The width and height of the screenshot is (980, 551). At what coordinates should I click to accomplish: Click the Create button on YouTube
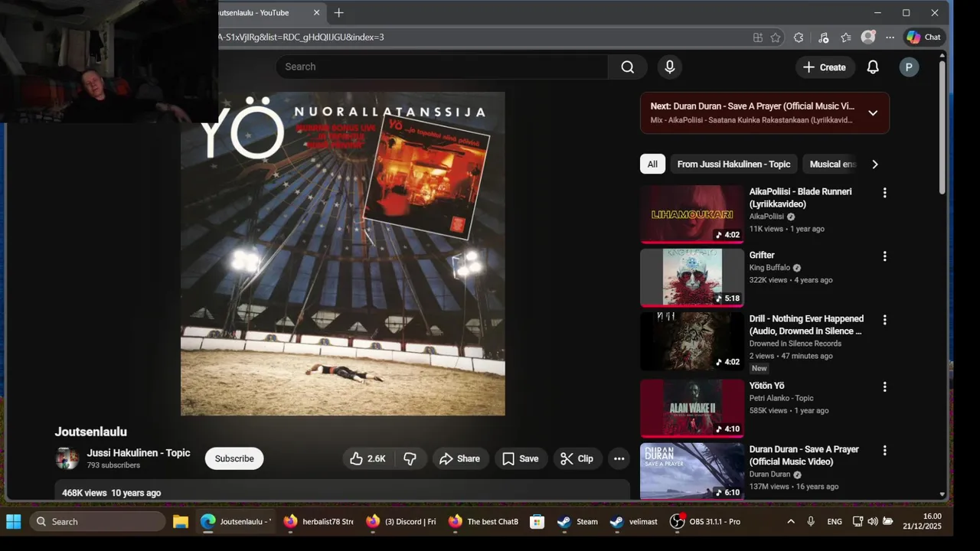pyautogui.click(x=825, y=67)
